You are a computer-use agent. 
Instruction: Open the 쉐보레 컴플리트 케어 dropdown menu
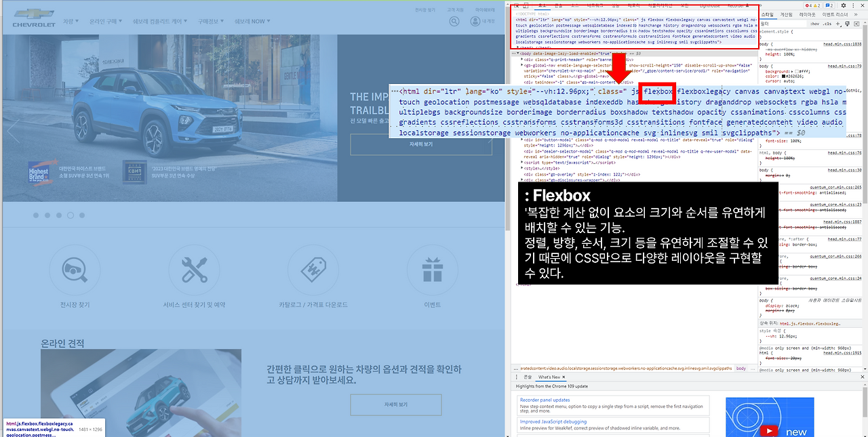pyautogui.click(x=161, y=21)
